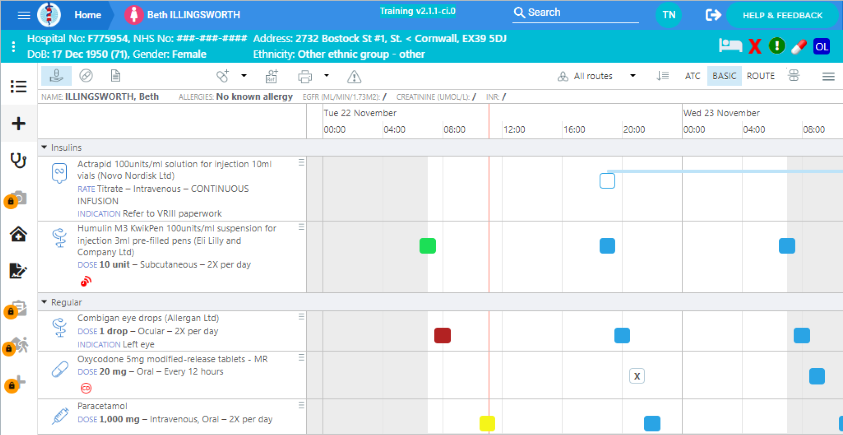
Task: Open dropdown arrow beside printer
Action: [326, 76]
